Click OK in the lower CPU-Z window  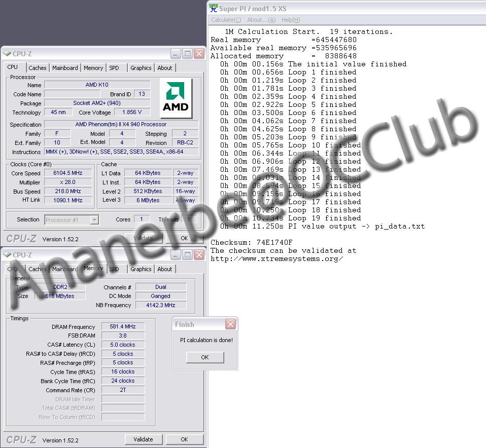[184, 439]
